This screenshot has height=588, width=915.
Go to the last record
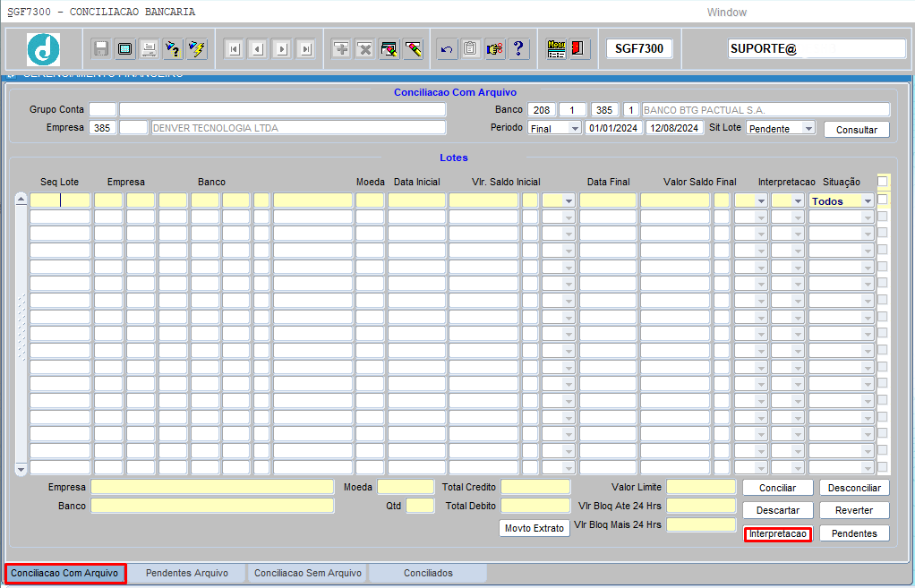[306, 49]
